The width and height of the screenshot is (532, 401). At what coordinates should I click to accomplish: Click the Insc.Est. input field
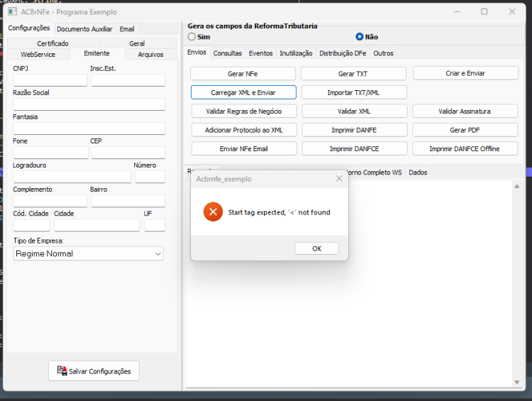[128, 80]
